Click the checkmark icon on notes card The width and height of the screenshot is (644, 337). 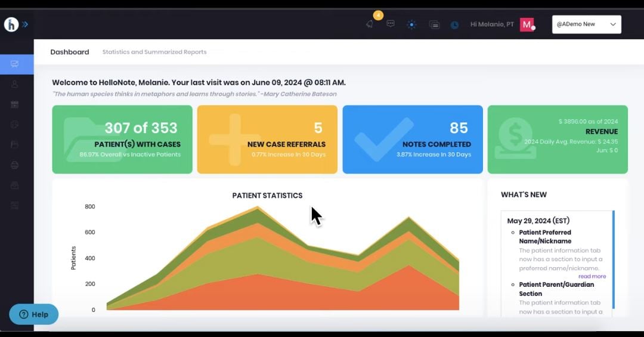[x=383, y=139]
